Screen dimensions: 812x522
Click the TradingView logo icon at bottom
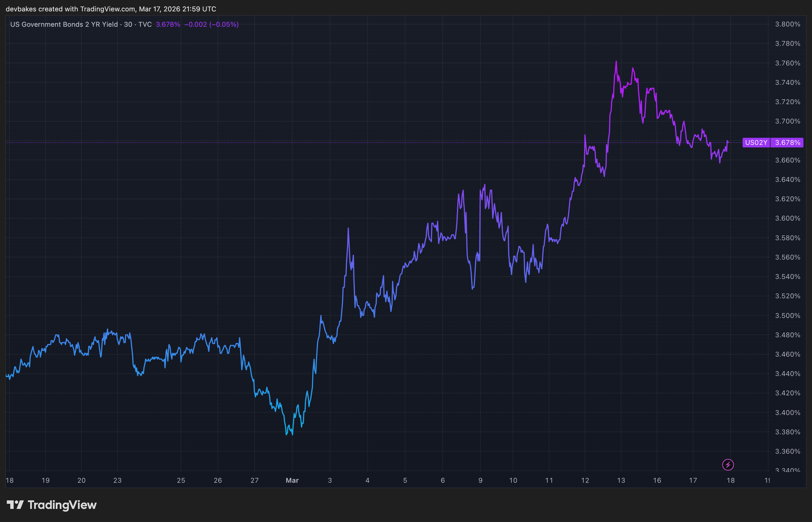click(15, 505)
